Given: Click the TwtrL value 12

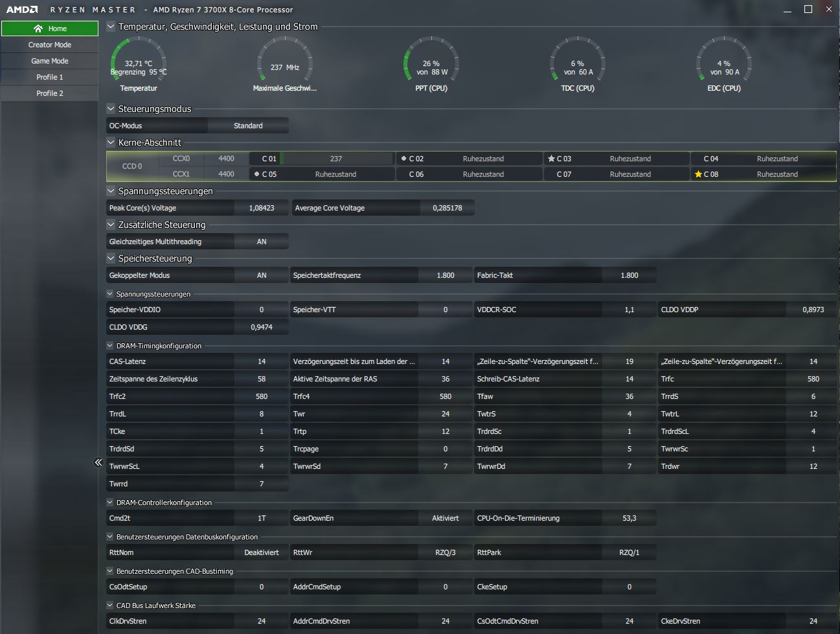Looking at the screenshot, I should tap(813, 414).
